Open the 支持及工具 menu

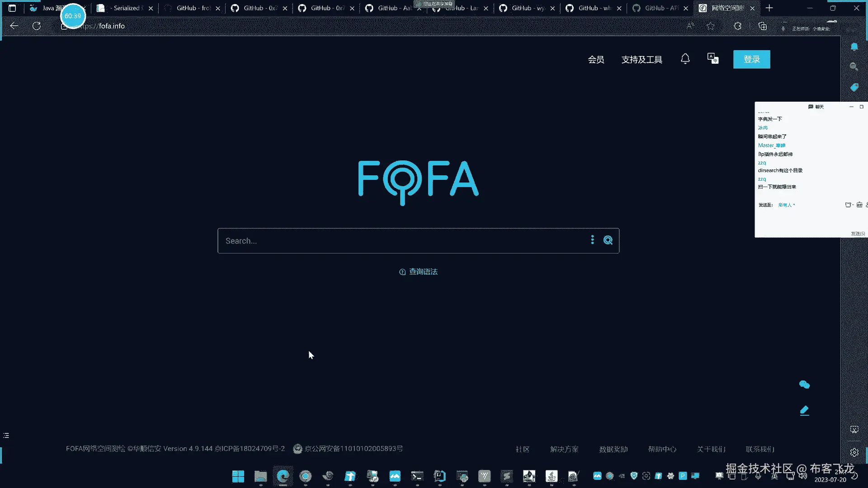(x=642, y=60)
